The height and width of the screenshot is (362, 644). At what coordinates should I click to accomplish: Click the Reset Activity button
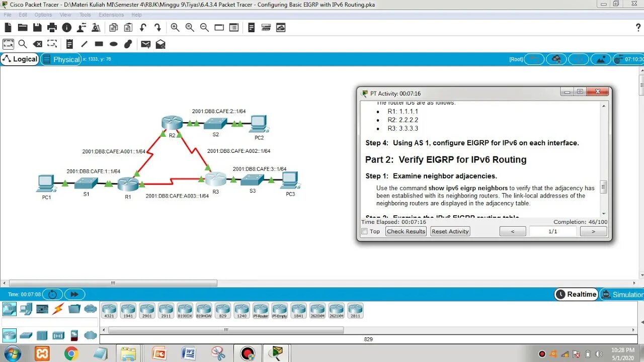(450, 231)
